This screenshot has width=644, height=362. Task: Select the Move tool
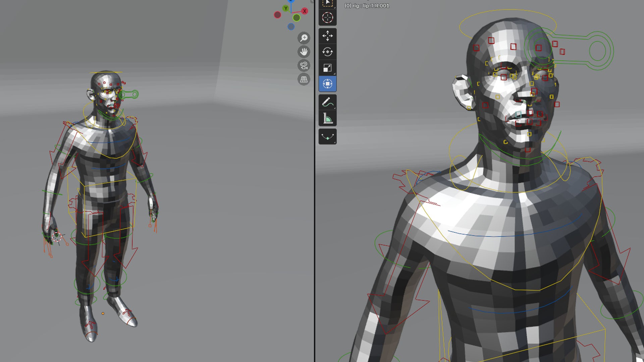(x=327, y=36)
